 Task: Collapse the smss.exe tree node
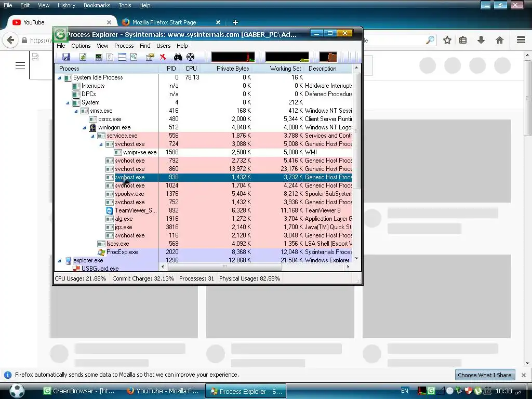point(76,111)
